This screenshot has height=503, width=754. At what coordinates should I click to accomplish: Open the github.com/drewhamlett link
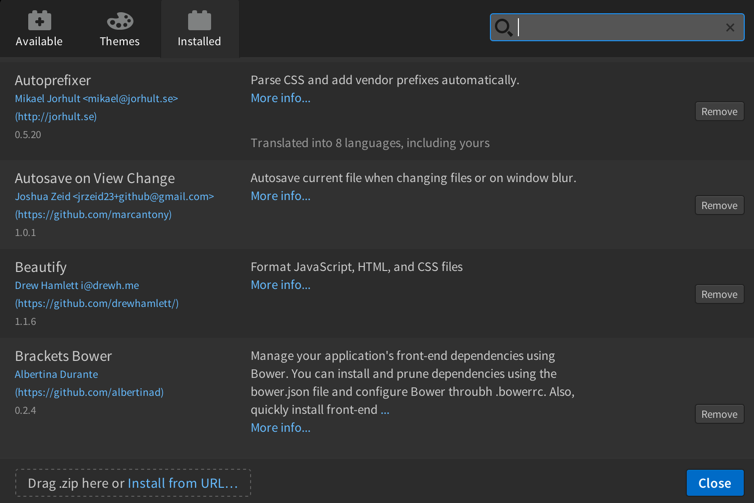(x=97, y=303)
